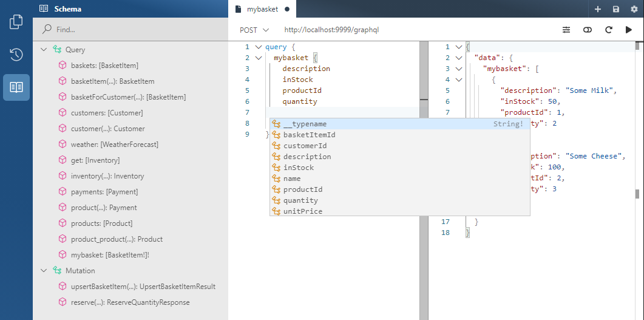The height and width of the screenshot is (320, 644).
Task: Click cube icon next to mybasket field
Action: pyautogui.click(x=63, y=254)
